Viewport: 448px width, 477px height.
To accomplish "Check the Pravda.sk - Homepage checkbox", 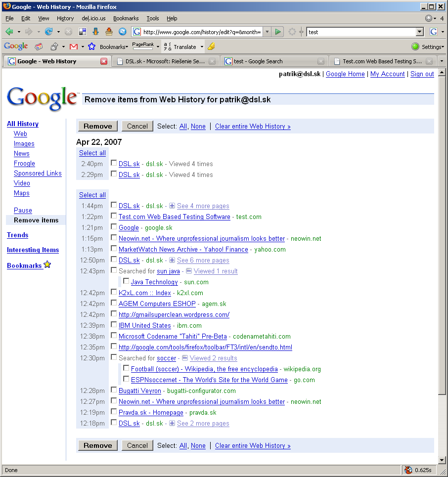I will pyautogui.click(x=114, y=412).
